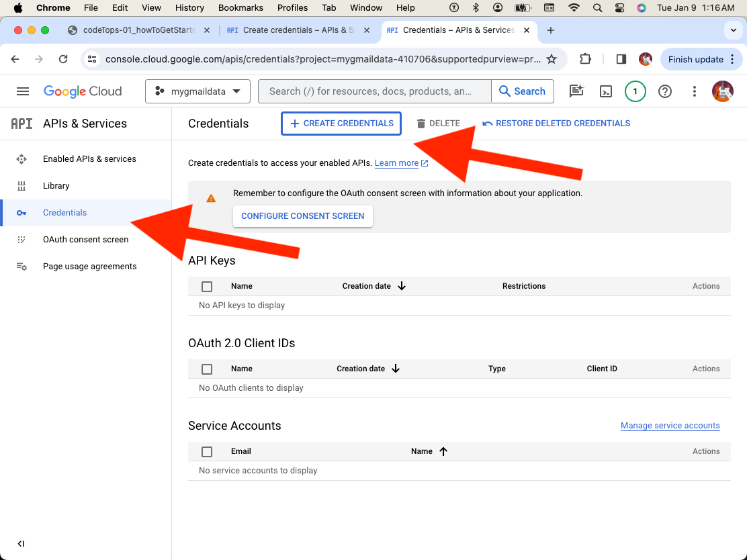Click the Wi-Fi status icon
747x560 pixels.
574,7
